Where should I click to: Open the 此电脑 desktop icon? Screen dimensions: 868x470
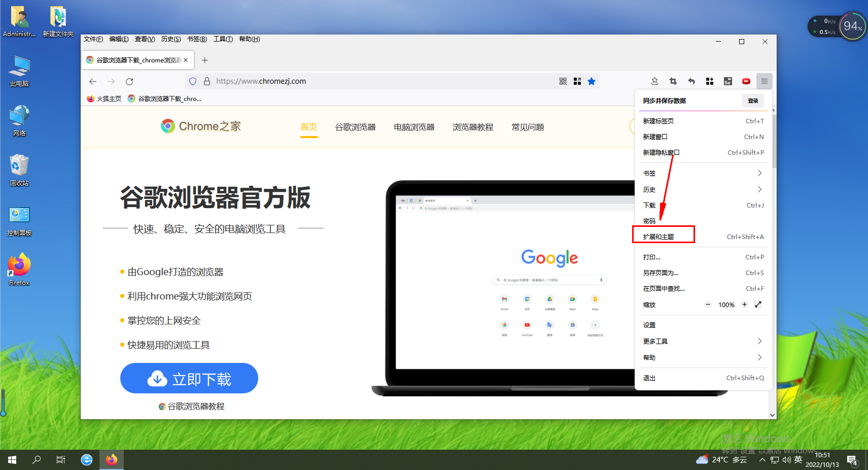point(19,71)
